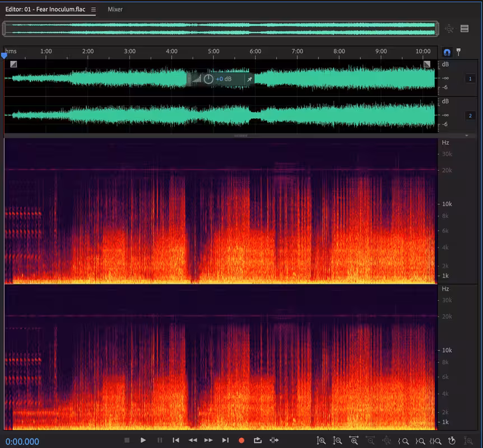The height and width of the screenshot is (448, 483).
Task: Click the 10:00 mark on the time ruler
Action: click(x=423, y=51)
